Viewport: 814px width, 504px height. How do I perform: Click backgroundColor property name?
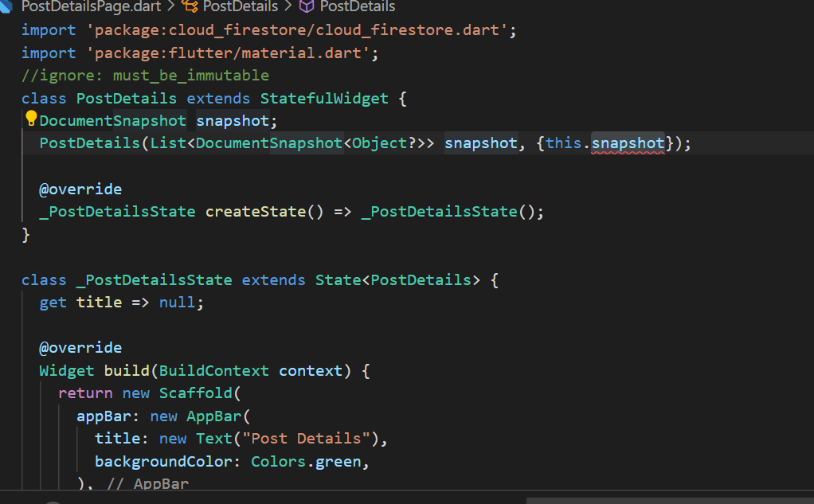click(163, 462)
